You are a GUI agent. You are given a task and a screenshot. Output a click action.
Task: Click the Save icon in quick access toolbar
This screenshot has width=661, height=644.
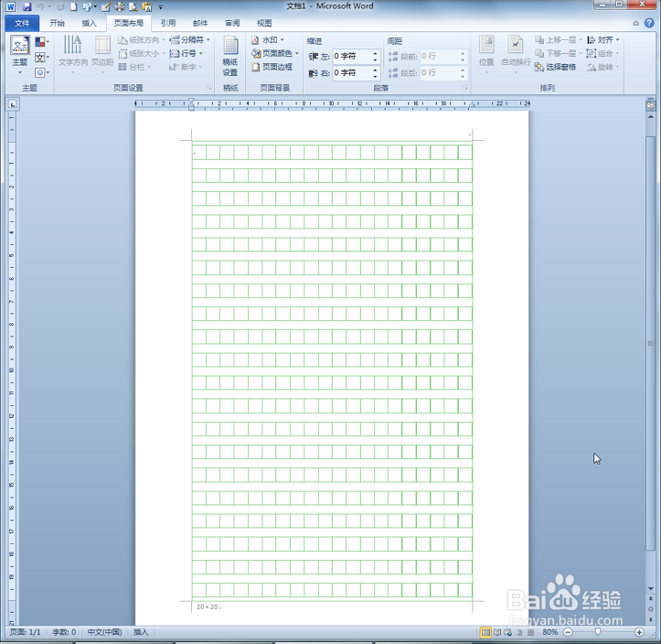27,6
